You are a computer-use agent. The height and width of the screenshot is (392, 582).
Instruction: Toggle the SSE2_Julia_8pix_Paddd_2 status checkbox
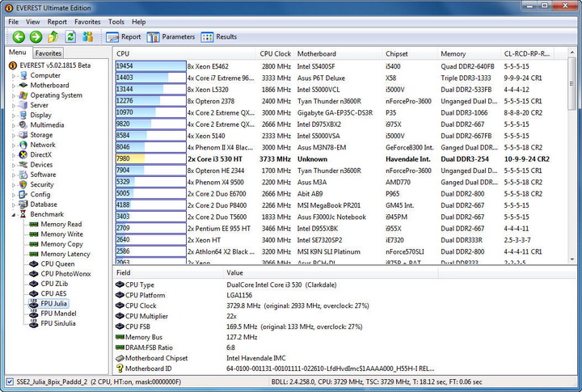coord(10,381)
